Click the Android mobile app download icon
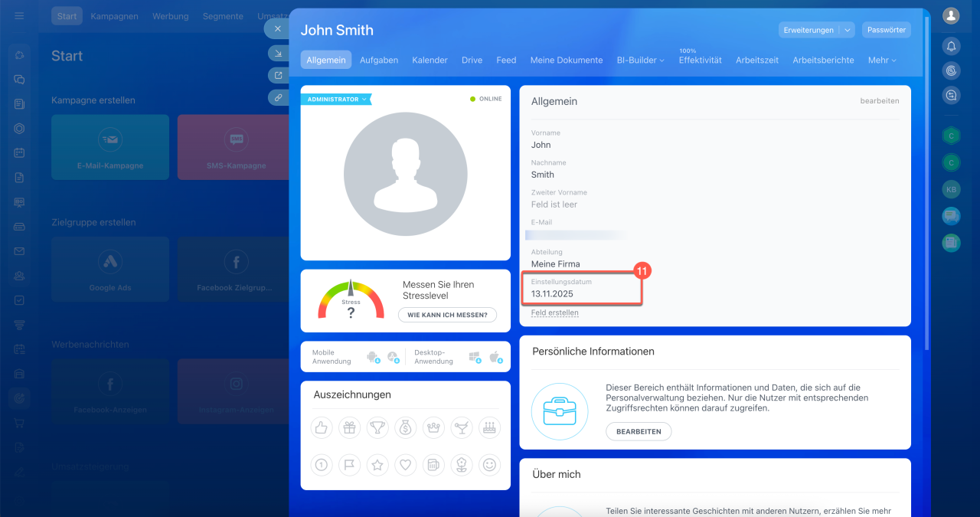This screenshot has width=980, height=517. pos(373,357)
